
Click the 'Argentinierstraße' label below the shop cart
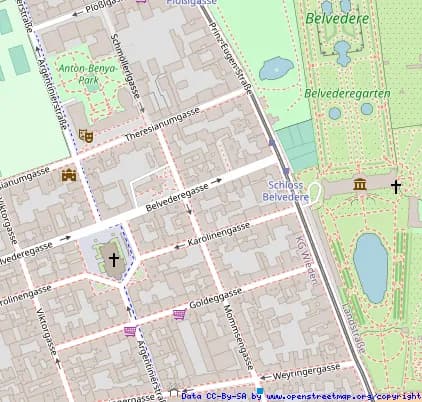point(151,370)
